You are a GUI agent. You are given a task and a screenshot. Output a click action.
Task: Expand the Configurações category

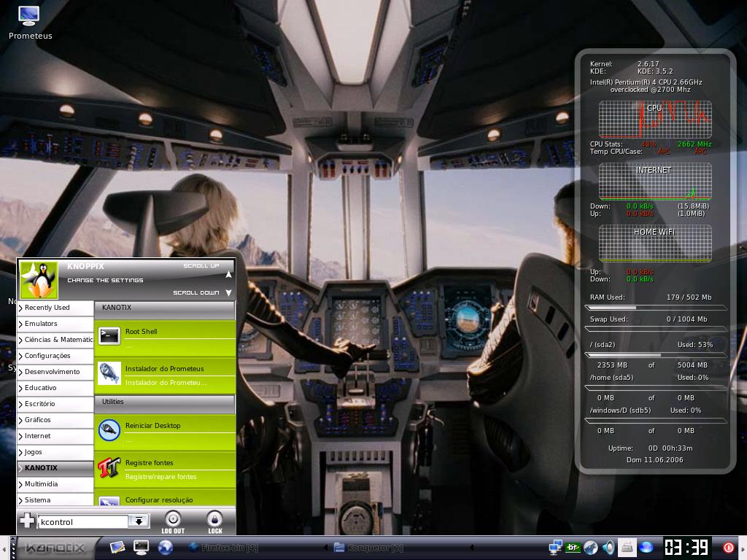[55, 356]
